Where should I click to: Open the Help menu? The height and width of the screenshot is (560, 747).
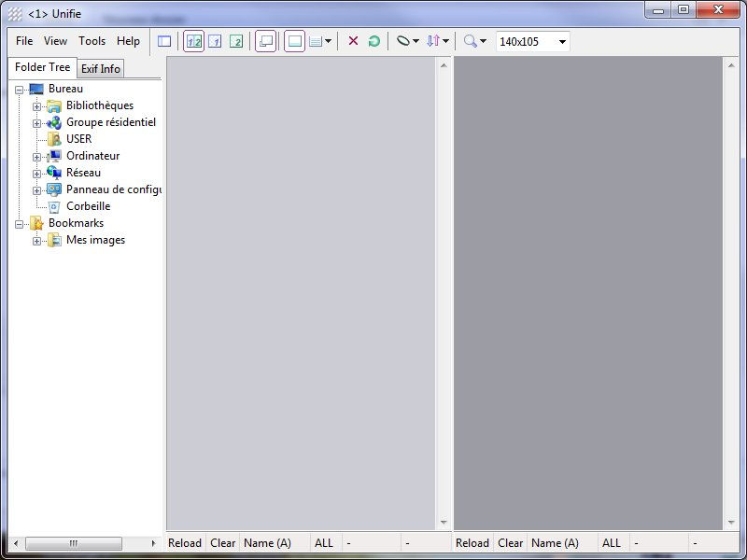128,41
